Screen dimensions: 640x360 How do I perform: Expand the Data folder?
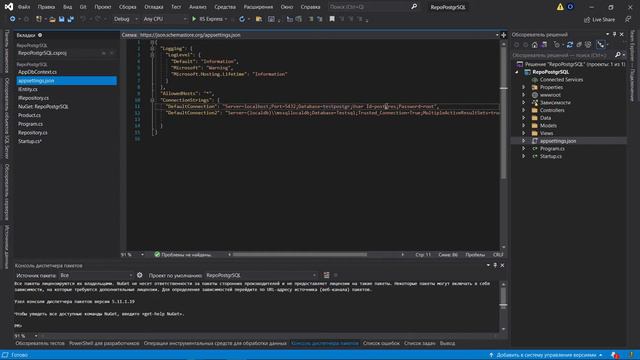[524, 118]
